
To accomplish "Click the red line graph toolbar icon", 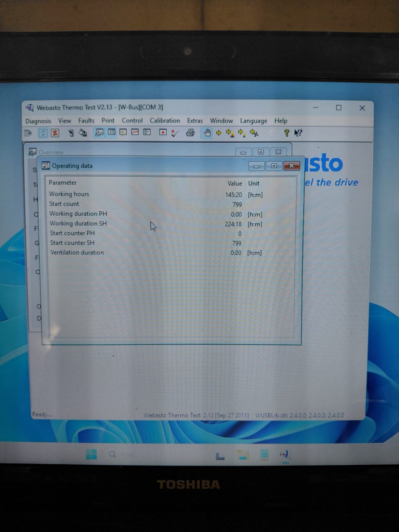I will (x=135, y=132).
